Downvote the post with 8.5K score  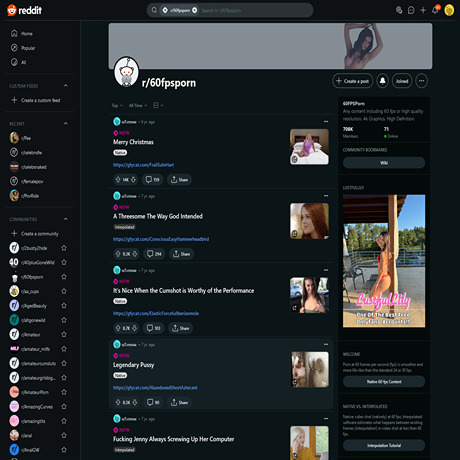pos(135,403)
